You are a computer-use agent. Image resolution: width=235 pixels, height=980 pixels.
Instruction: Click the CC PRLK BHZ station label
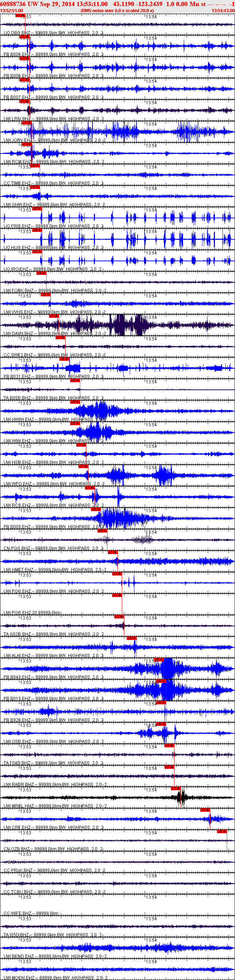[53, 871]
